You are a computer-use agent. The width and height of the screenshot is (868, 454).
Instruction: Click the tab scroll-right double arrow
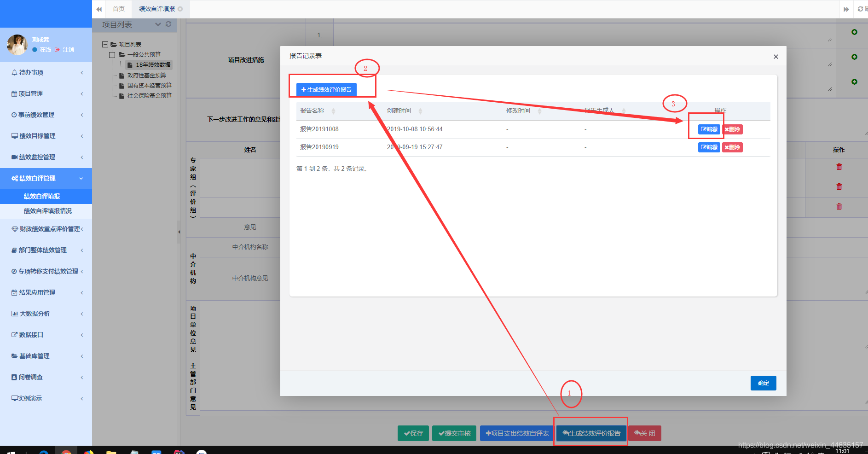click(846, 9)
